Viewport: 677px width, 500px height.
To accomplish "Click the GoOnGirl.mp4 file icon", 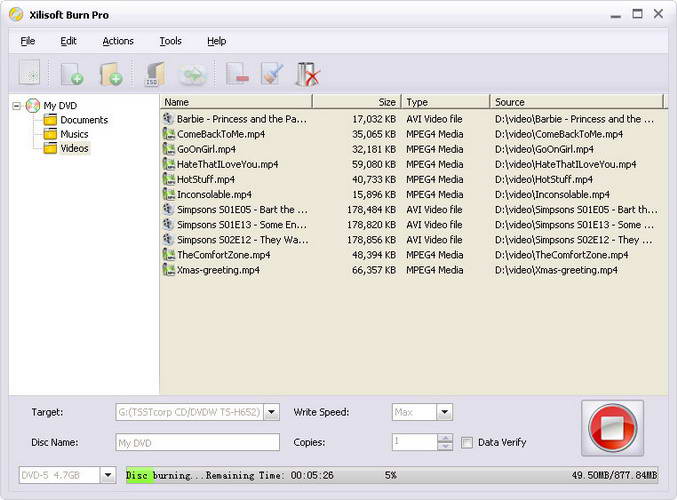I will click(168, 149).
